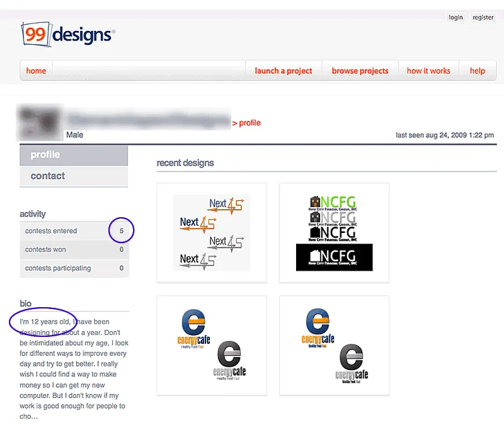
Task: Click the contests participating row
Action: click(74, 268)
